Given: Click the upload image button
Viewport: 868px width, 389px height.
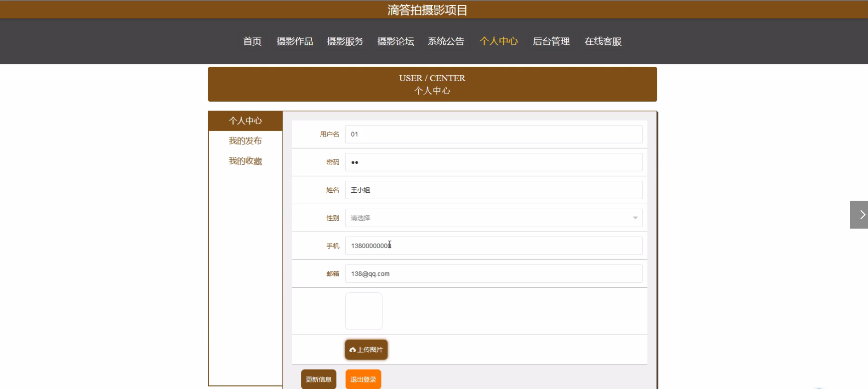Looking at the screenshot, I should [366, 350].
